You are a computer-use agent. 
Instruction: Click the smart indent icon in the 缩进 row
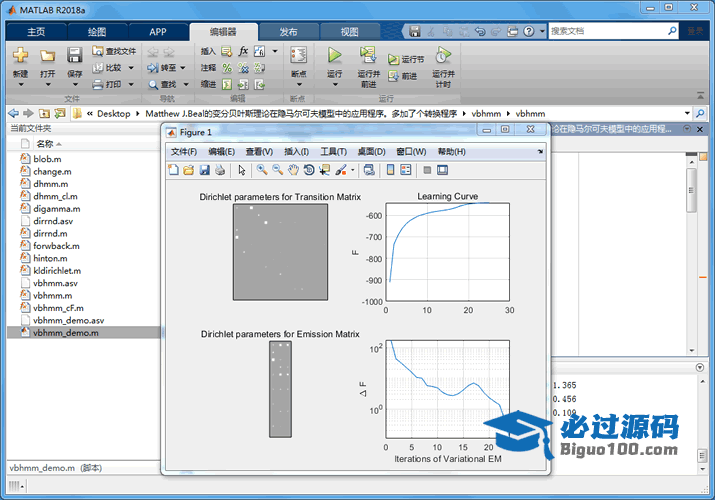pos(227,84)
